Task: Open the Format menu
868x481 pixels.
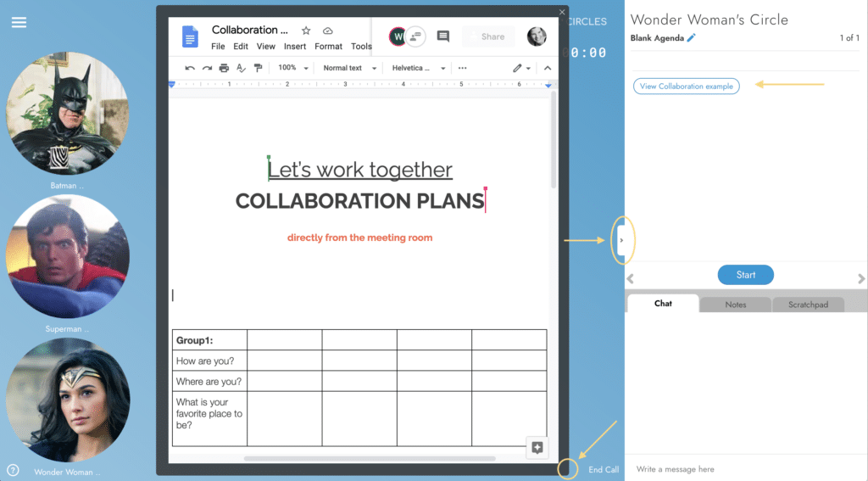Action: [x=328, y=47]
